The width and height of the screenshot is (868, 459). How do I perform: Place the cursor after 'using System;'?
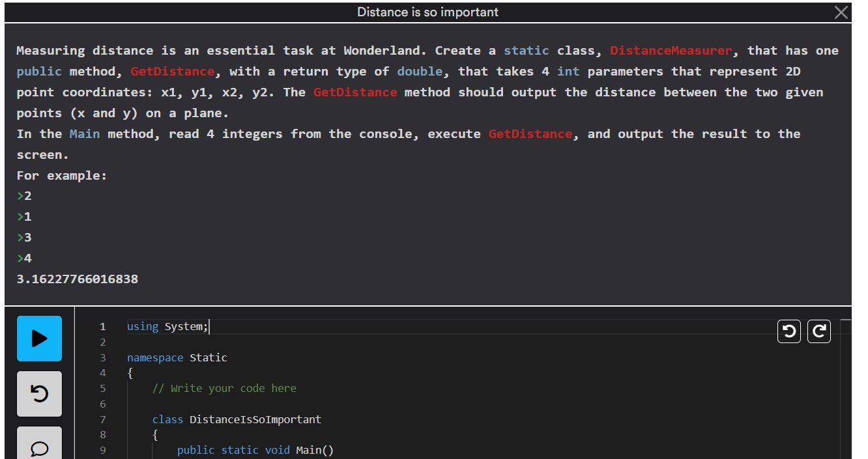tap(210, 326)
